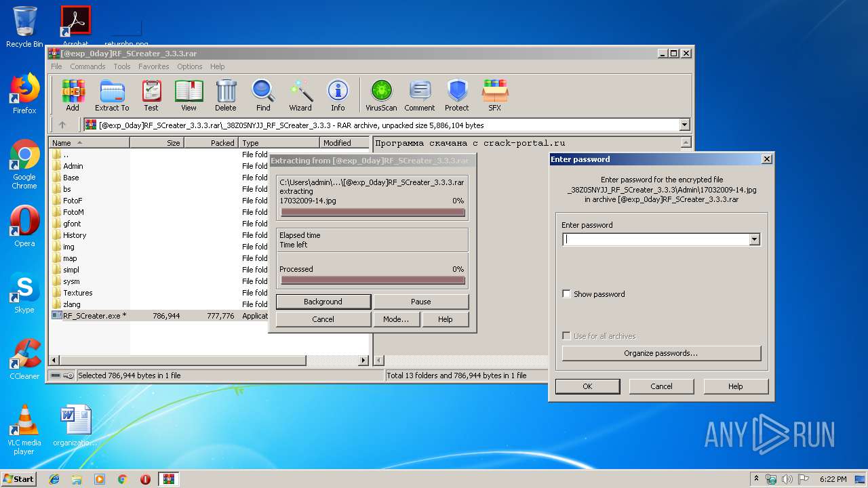
Task: Click Help in Enter password dialog
Action: (736, 386)
